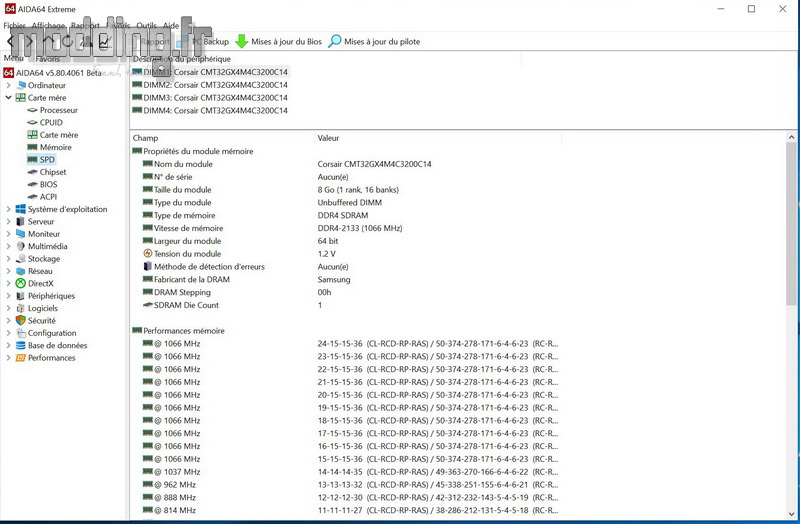Click the DirectX Xbox icon
This screenshot has width=800, height=524.
coord(20,283)
